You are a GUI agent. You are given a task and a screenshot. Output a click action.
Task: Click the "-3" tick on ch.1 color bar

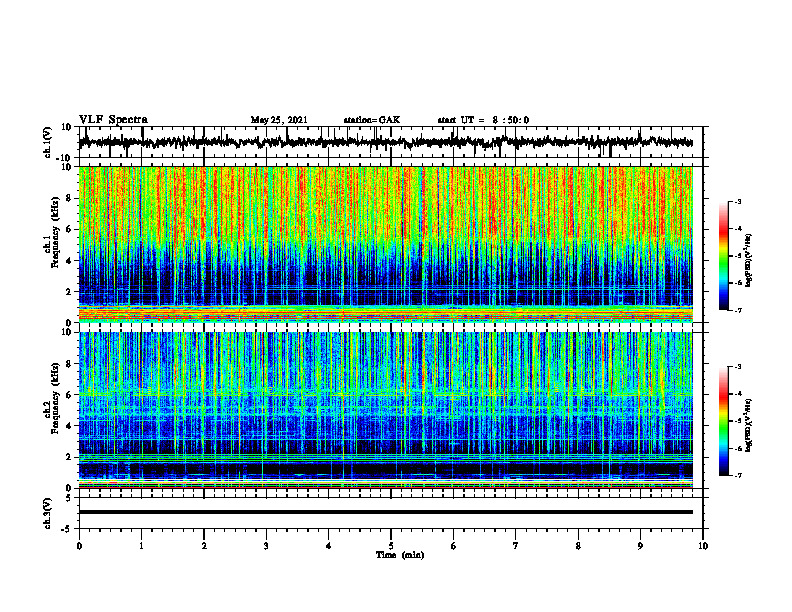tap(738, 201)
